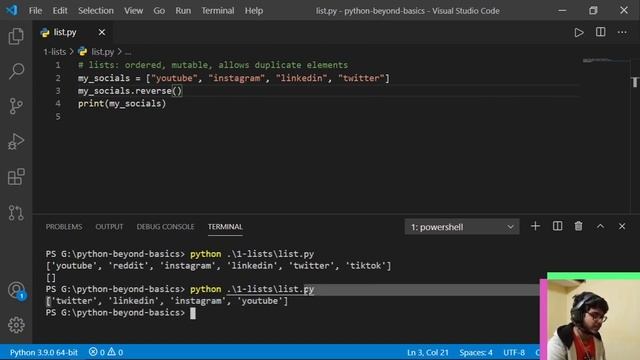Viewport: 640px width, 360px height.
Task: Expand the breadcrumb ellipsis symbol
Action: tap(128, 52)
